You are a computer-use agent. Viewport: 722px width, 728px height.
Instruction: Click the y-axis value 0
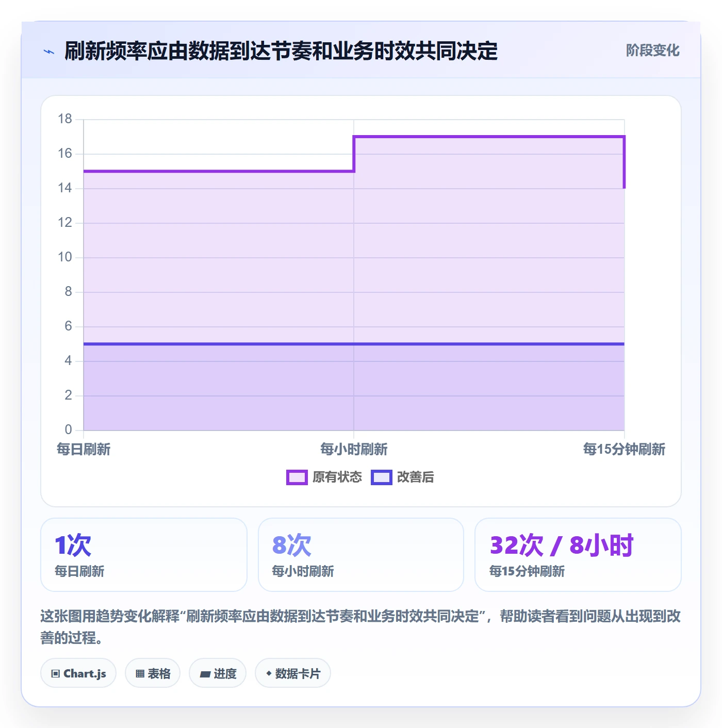click(x=68, y=430)
